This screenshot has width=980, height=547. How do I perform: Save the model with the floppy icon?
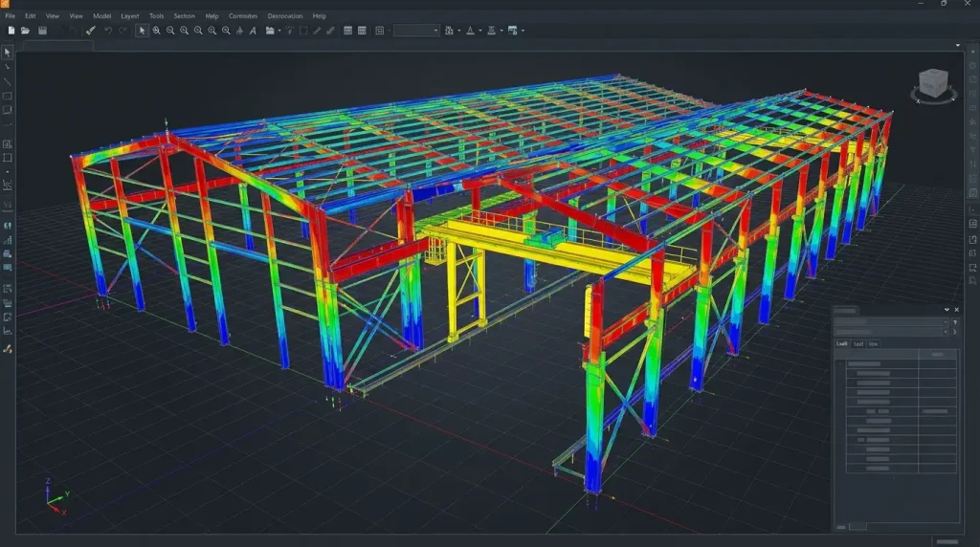pyautogui.click(x=42, y=31)
